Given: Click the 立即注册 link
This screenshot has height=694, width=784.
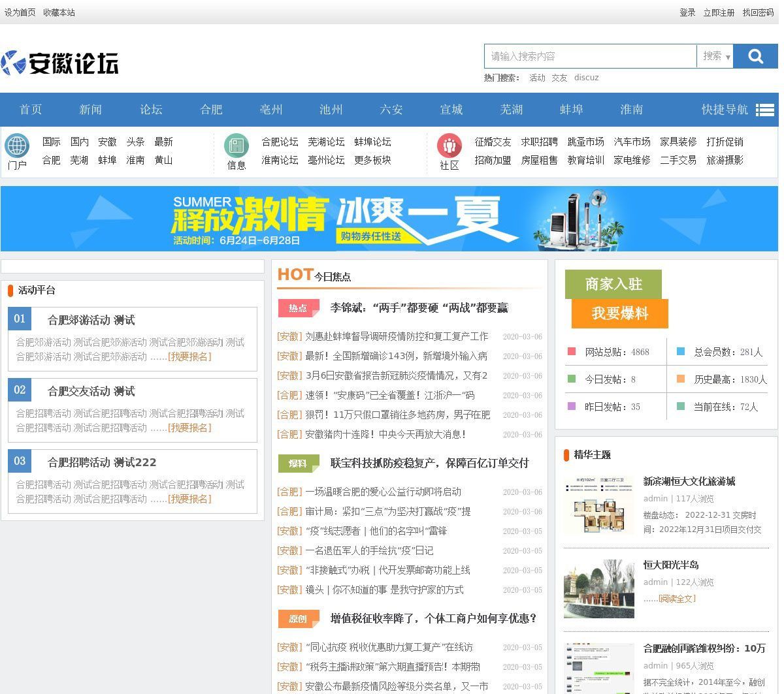Looking at the screenshot, I should coord(719,12).
